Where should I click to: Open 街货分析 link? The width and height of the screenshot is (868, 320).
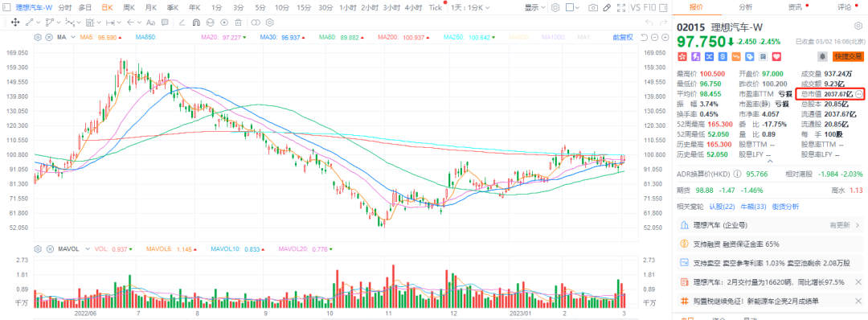785,207
